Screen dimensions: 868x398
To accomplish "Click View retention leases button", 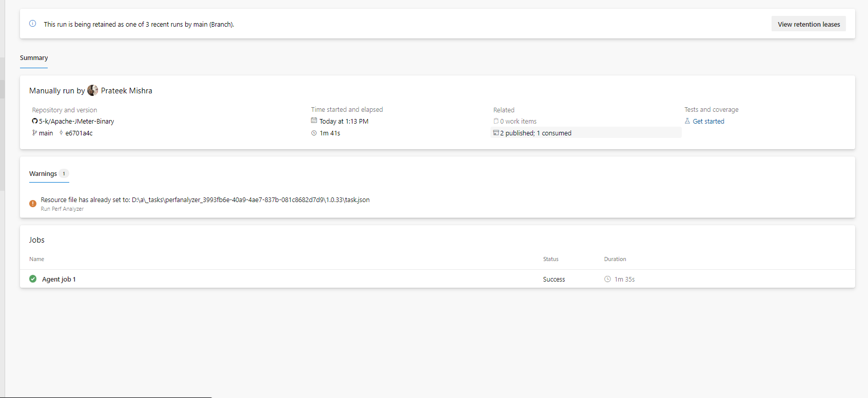I will click(808, 24).
